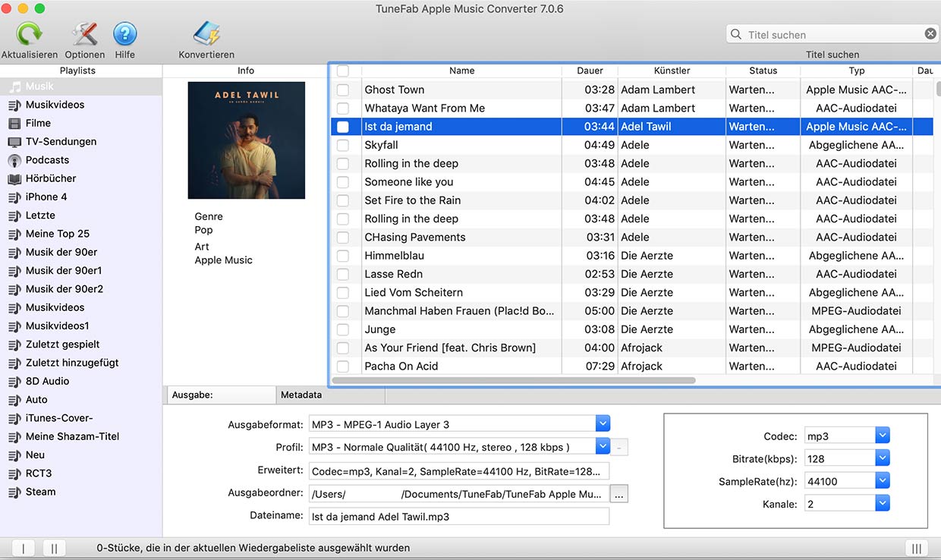Switch to the Metadata tab
The width and height of the screenshot is (941, 560).
tap(330, 395)
